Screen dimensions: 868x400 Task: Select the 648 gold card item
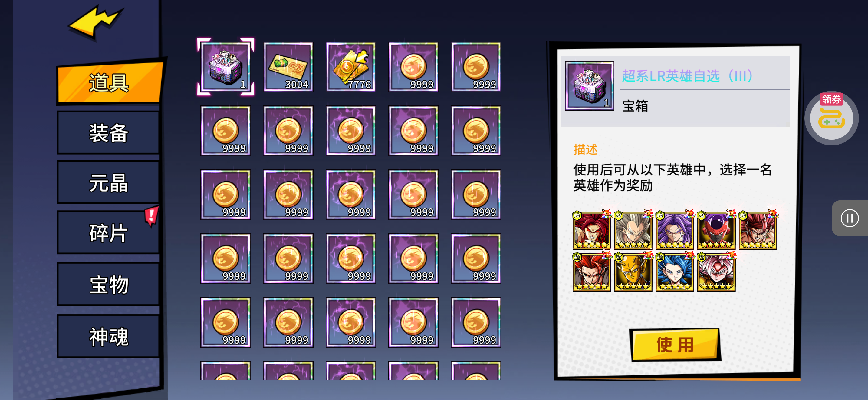coord(288,67)
